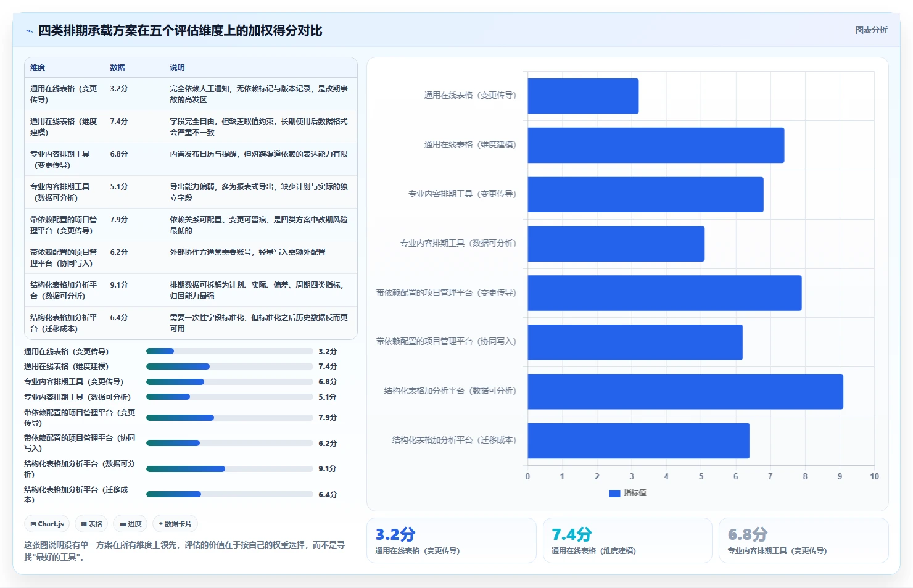Open the 6.8分 专业内容排期工具 stat card
Screen dimensions: 913x588
tap(803, 540)
